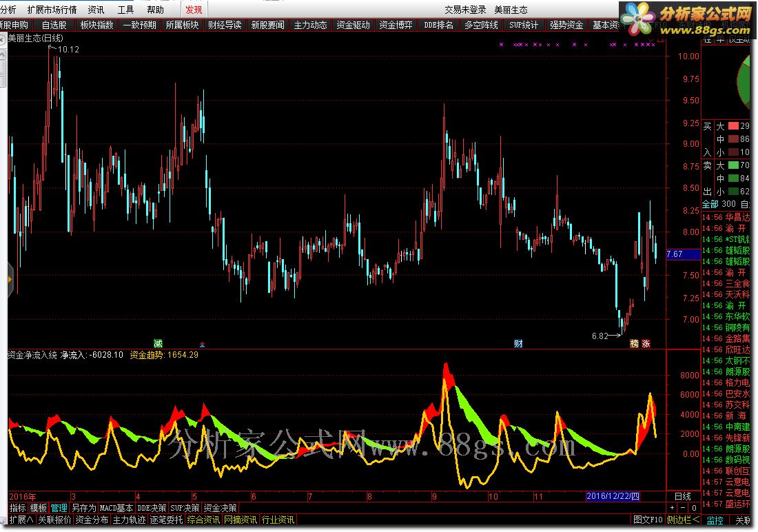The height and width of the screenshot is (532, 758).
Task: Open the 自选股 toolbar button
Action: [54, 25]
